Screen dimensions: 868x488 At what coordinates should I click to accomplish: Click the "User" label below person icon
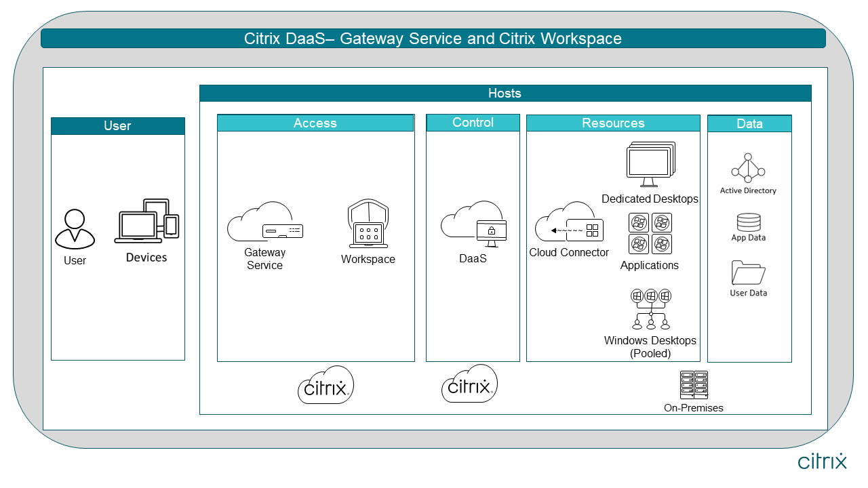point(75,261)
